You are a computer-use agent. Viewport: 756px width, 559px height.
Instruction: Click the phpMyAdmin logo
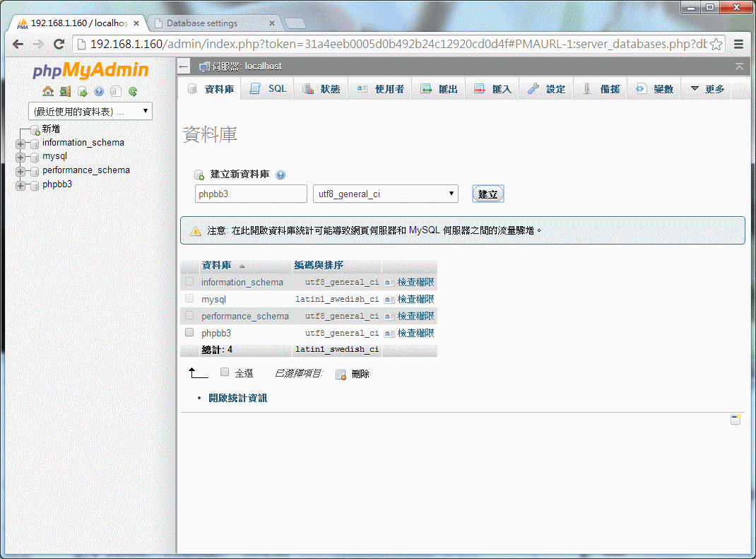coord(90,71)
